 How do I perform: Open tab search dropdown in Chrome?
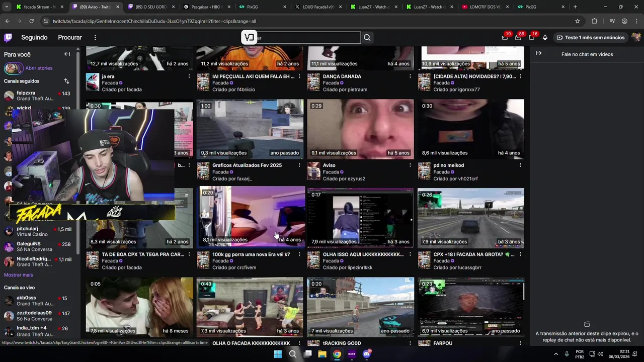7,7
